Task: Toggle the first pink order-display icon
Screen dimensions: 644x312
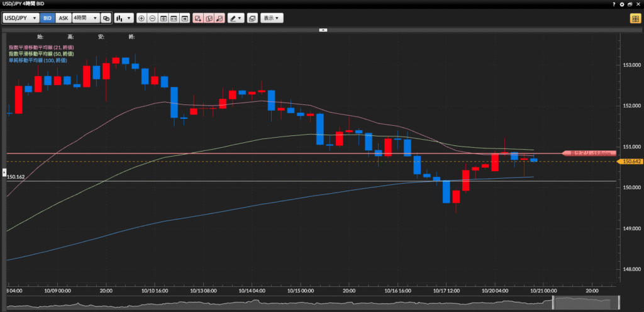Action: pos(198,18)
